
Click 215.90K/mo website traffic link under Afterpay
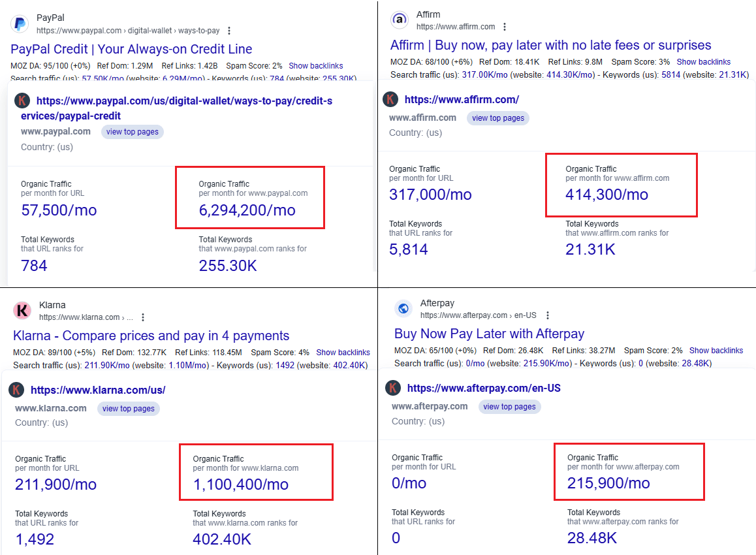pos(547,364)
